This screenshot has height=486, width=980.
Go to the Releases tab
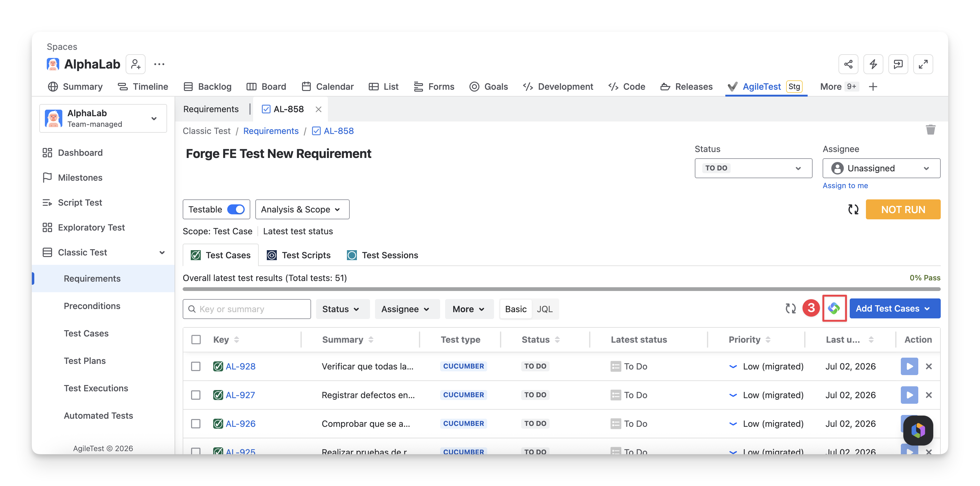point(687,87)
